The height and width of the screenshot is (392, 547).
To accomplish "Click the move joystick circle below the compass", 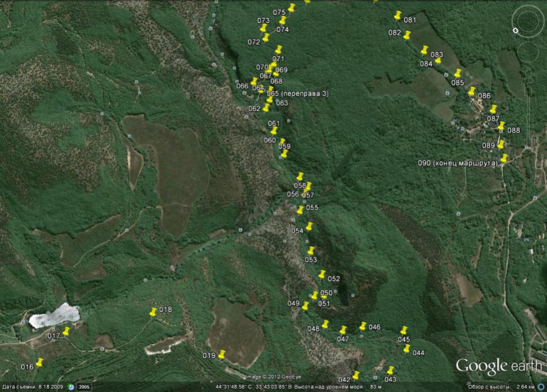I will [x=527, y=52].
